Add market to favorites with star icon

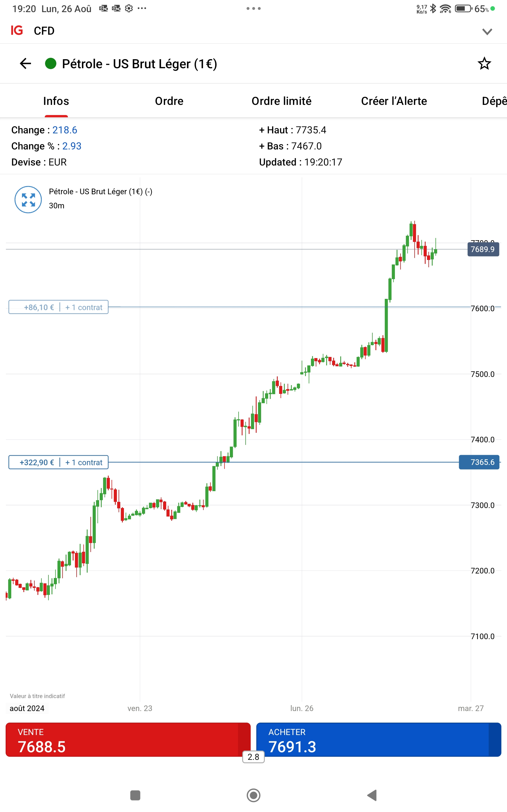[x=484, y=63]
